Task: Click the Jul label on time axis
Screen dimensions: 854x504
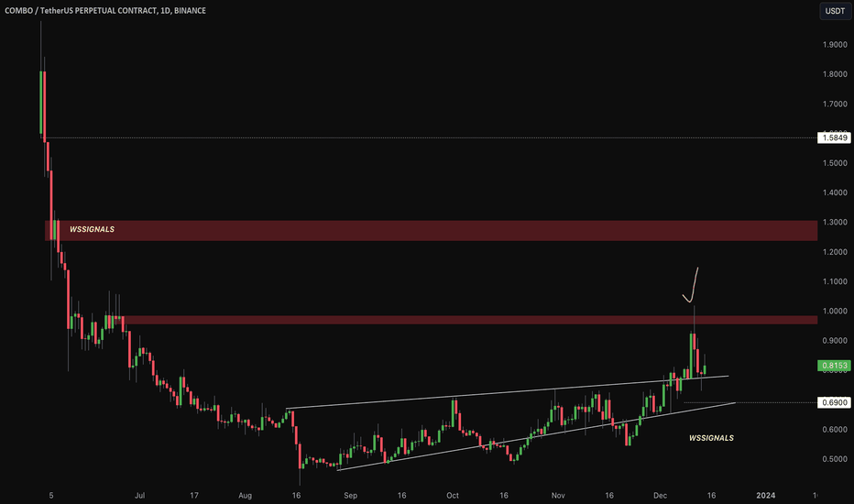Action: coord(139,495)
